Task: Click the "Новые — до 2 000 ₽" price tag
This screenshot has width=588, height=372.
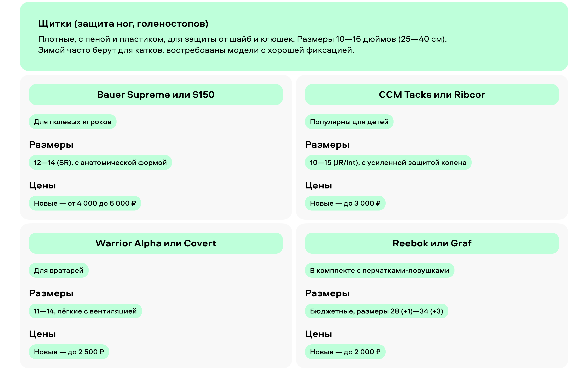Action: tap(345, 352)
